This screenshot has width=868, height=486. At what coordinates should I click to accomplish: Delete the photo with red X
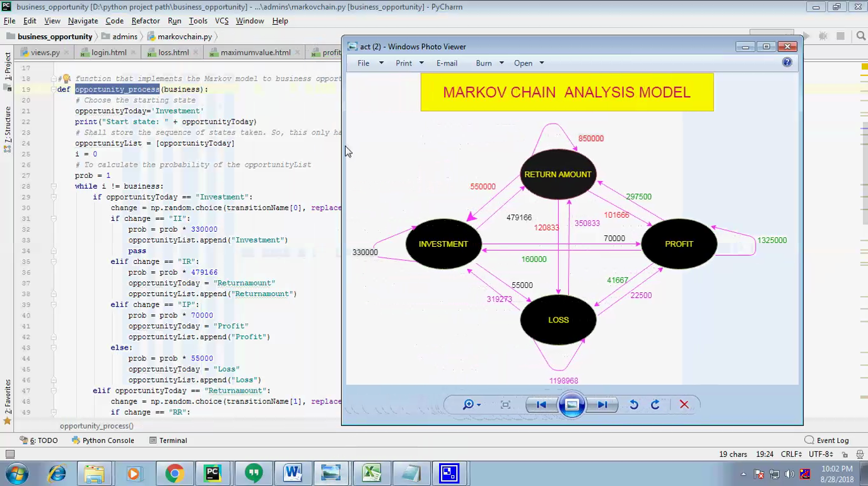click(x=684, y=405)
